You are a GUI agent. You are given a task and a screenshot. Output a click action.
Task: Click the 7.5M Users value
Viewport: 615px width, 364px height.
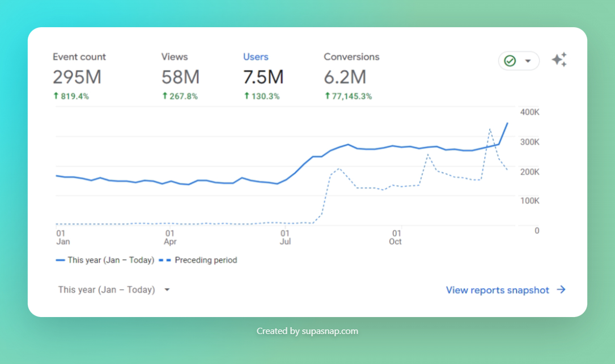263,77
